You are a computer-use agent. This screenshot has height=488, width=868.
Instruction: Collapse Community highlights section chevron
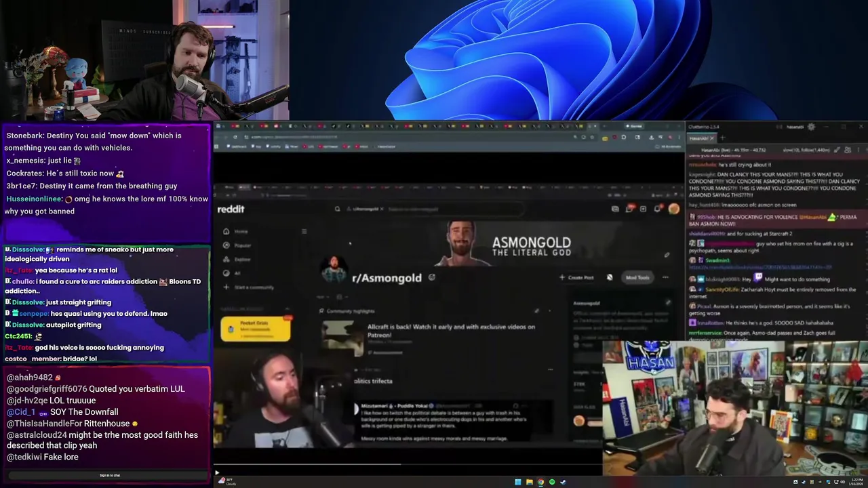(549, 311)
